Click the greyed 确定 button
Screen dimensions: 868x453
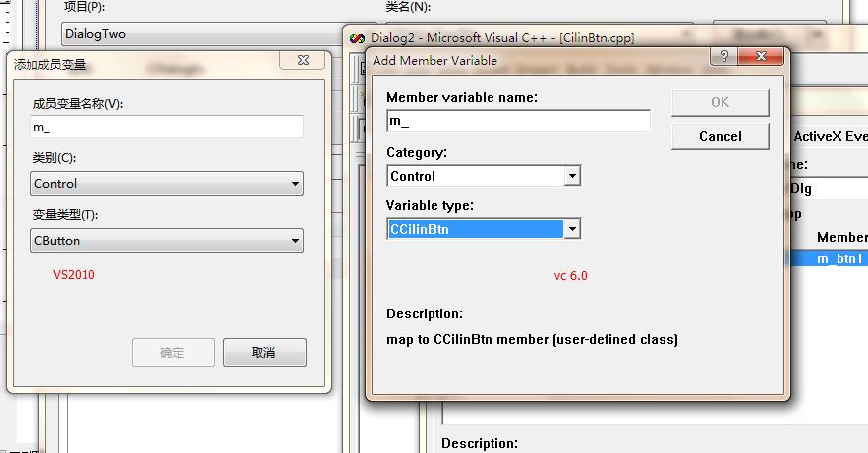173,353
